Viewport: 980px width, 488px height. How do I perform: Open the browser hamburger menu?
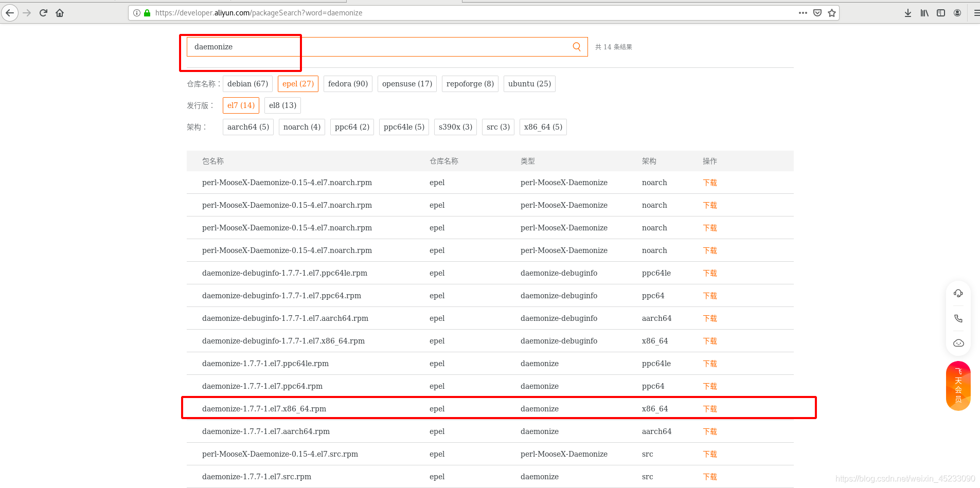point(976,13)
